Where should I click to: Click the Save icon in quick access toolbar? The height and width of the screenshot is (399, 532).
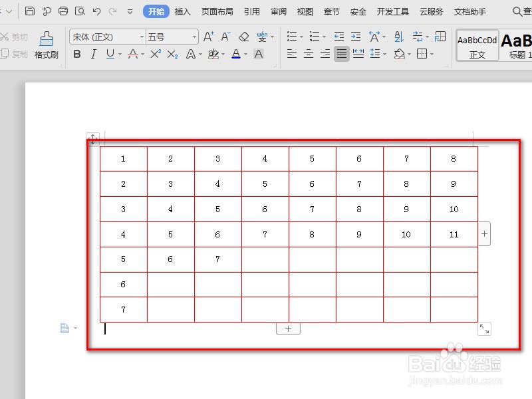[30, 11]
